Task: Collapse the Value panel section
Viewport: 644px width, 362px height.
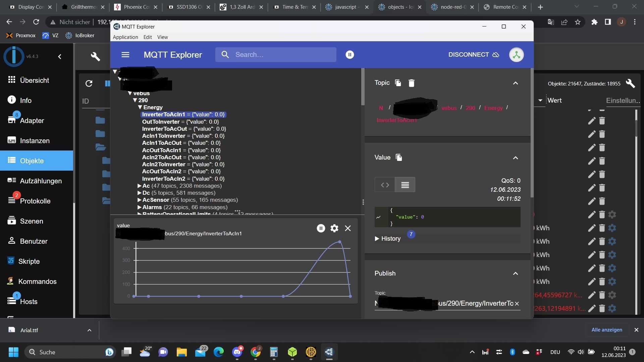Action: coord(516,158)
